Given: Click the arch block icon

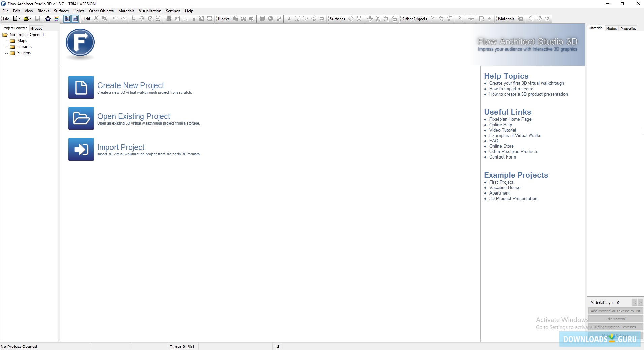Looking at the screenshot, I should click(243, 19).
